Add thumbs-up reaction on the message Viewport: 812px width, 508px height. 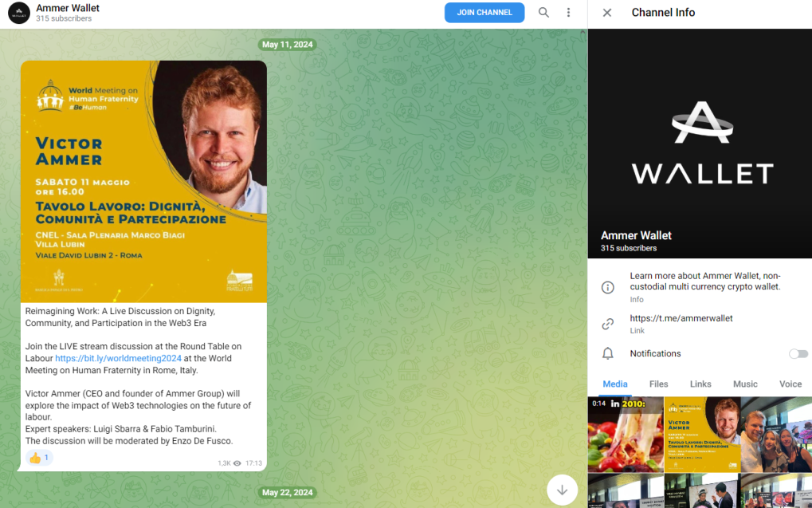pyautogui.click(x=39, y=458)
